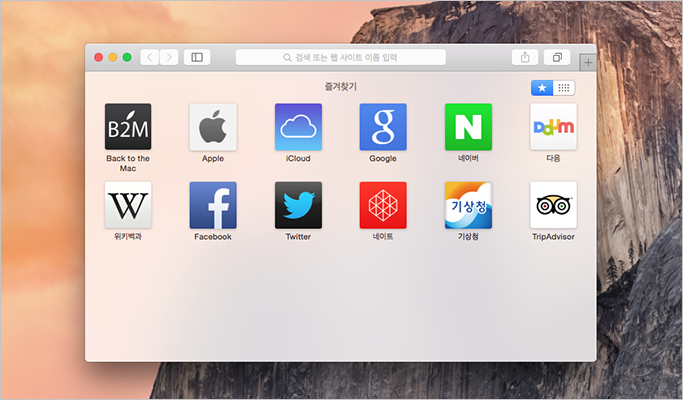Image resolution: width=683 pixels, height=400 pixels.
Task: Open the Share menu button
Action: pos(525,57)
